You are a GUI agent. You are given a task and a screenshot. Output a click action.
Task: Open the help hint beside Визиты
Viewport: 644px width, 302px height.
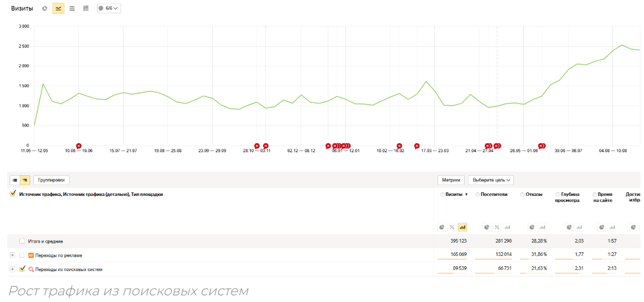[x=442, y=194]
